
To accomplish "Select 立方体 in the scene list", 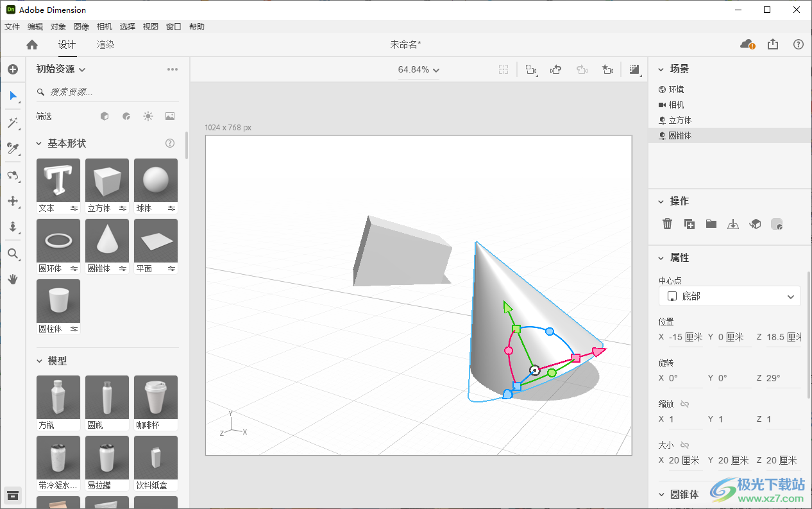I will click(x=730, y=120).
